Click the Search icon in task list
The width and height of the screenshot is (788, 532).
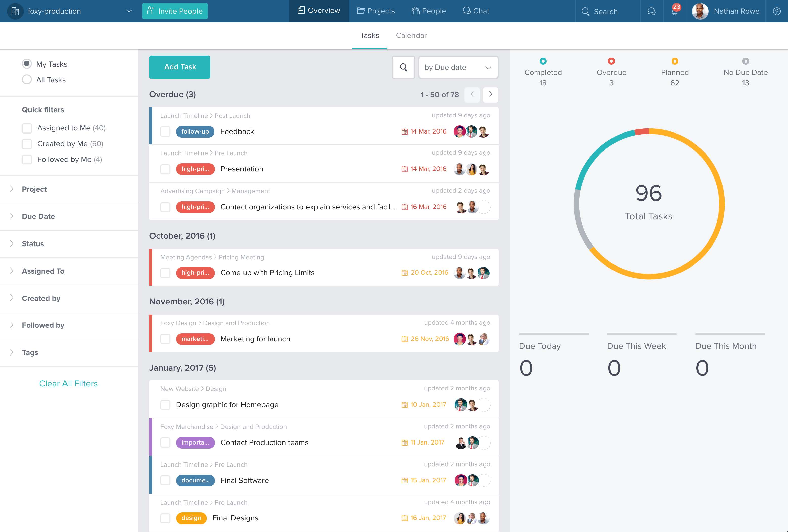point(403,66)
